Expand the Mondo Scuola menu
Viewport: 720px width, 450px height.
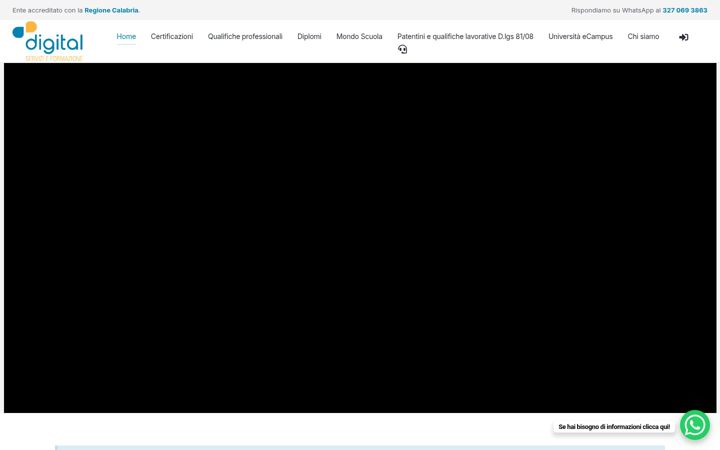[359, 36]
